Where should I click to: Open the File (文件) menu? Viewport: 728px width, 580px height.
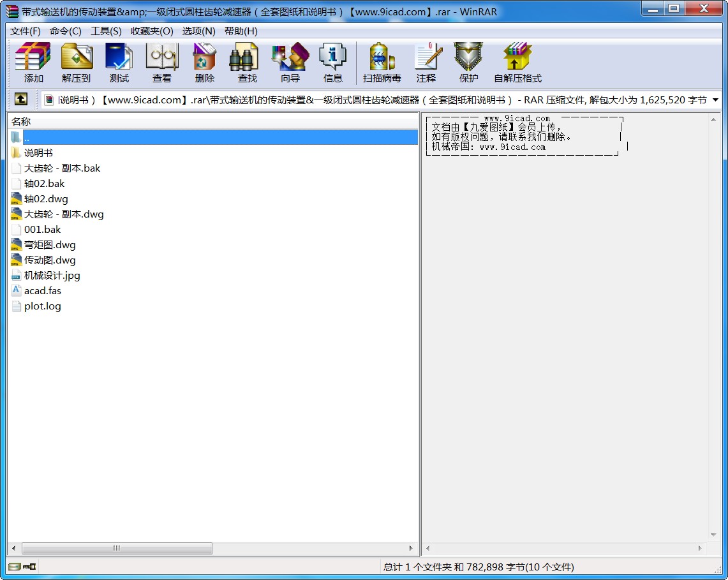[x=26, y=31]
